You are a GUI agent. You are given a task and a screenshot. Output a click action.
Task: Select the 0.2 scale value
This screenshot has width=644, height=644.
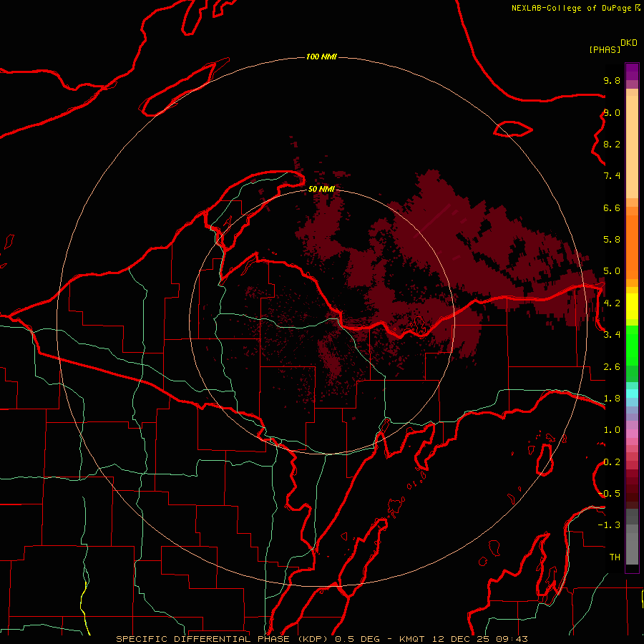[612, 462]
